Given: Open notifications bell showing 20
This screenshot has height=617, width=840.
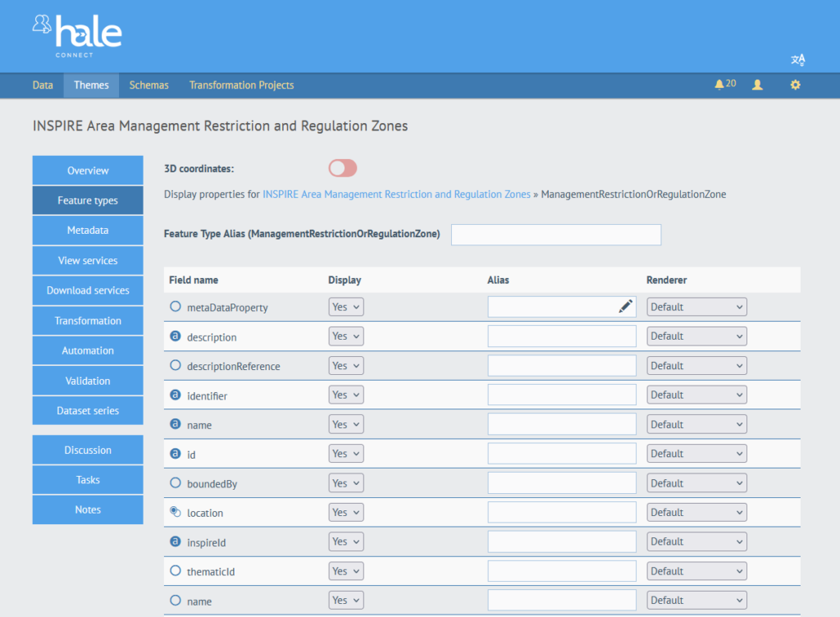Looking at the screenshot, I should [x=724, y=85].
